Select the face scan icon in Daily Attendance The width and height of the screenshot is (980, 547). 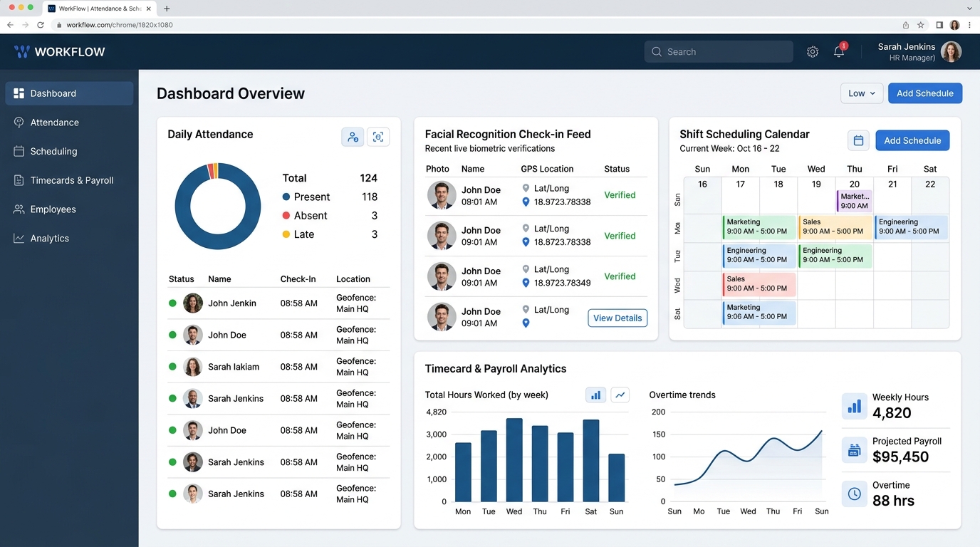pos(378,137)
